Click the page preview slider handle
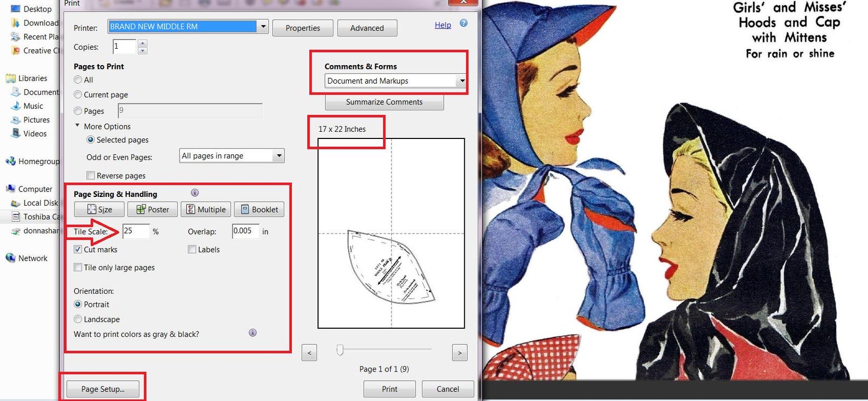Screen dimensions: 868x401 pos(340,350)
